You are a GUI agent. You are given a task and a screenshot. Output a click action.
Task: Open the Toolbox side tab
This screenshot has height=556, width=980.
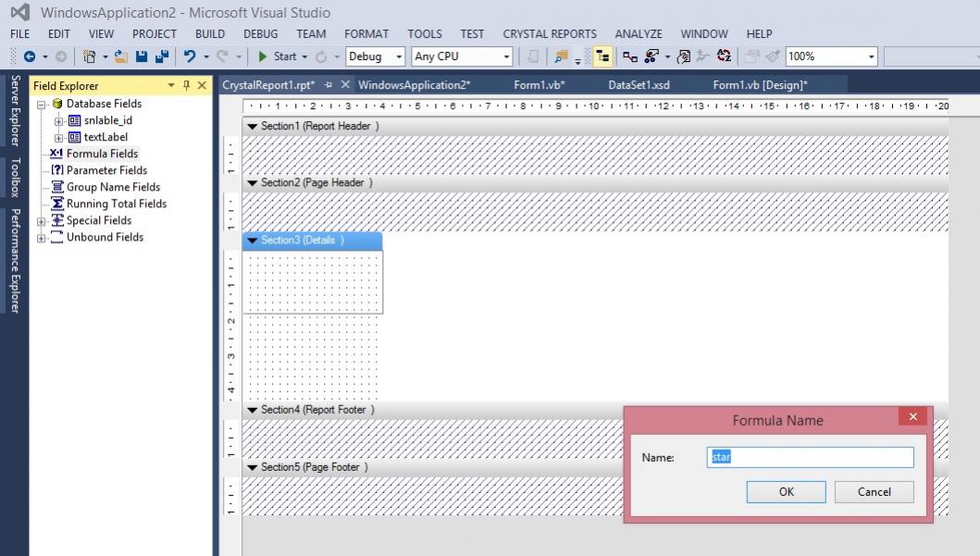[x=15, y=178]
